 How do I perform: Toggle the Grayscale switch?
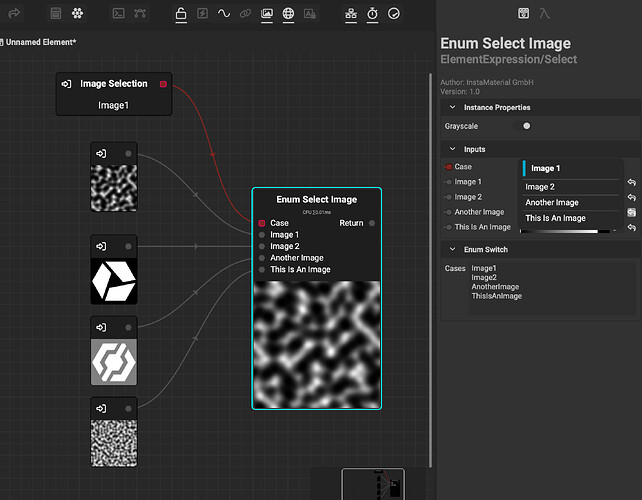coord(526,126)
